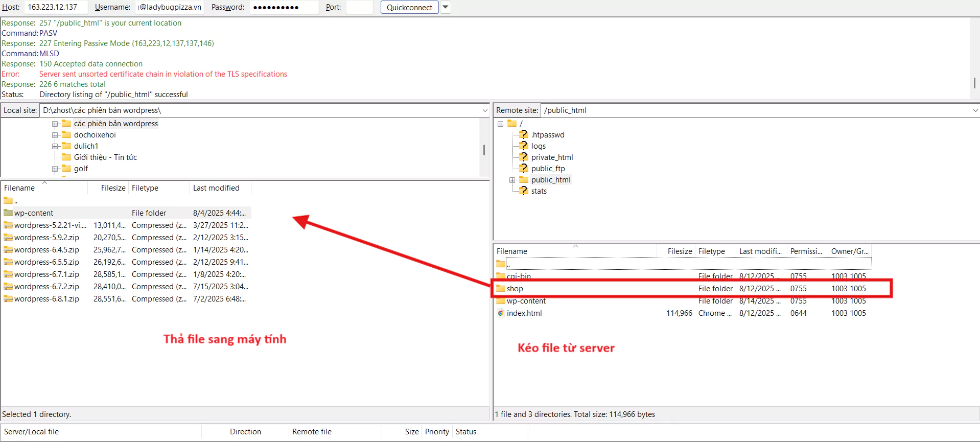Click the private_html unknown-folder icon

tap(524, 157)
